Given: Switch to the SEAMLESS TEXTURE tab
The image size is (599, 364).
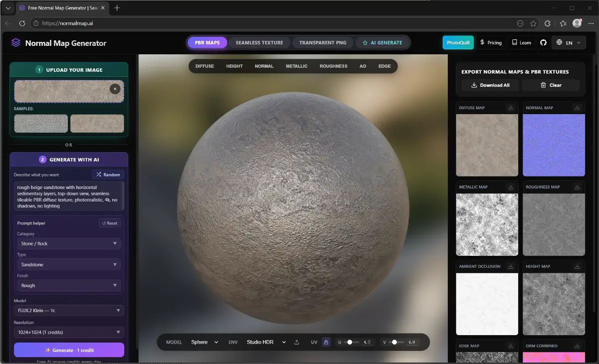Looking at the screenshot, I should pos(259,43).
